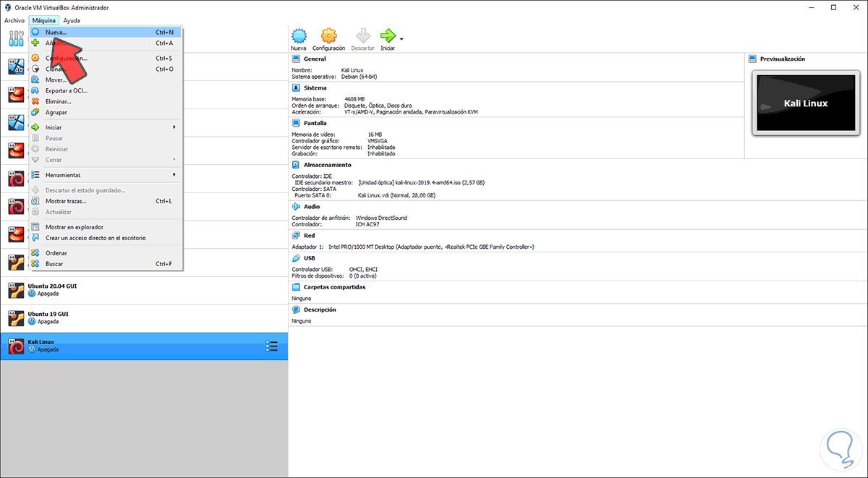Click the Descripción speech bubble icon
This screenshot has height=478, width=868.
[x=297, y=310]
